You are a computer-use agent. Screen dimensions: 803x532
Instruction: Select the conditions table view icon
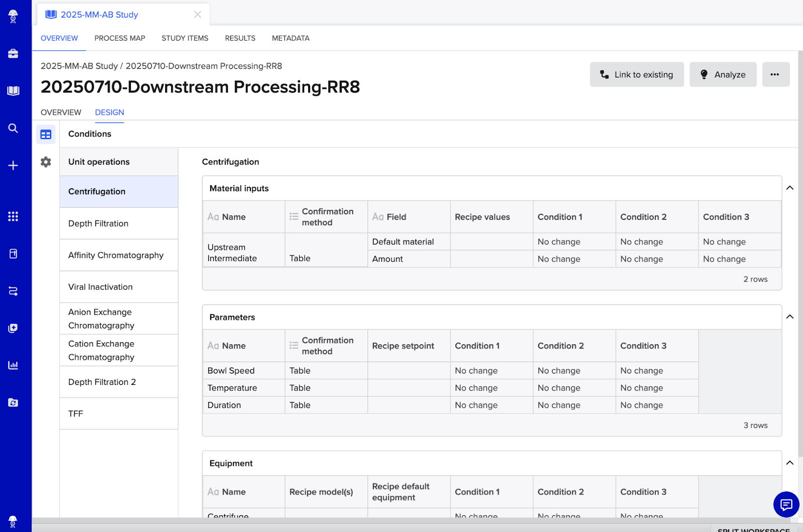tap(46, 135)
